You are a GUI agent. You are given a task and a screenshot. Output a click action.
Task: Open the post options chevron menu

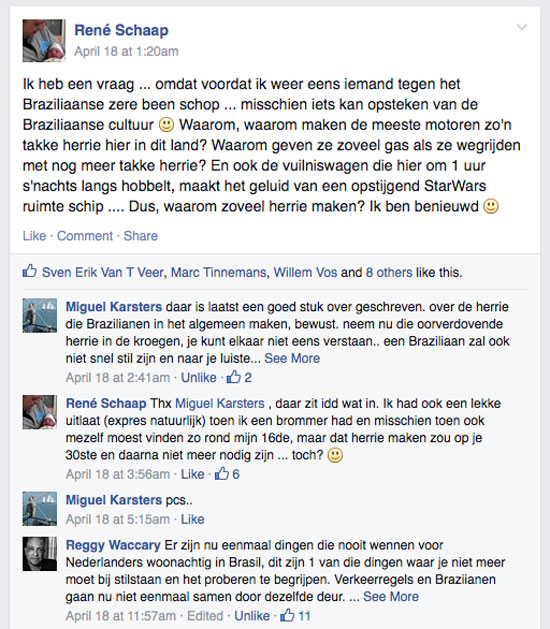[x=522, y=27]
